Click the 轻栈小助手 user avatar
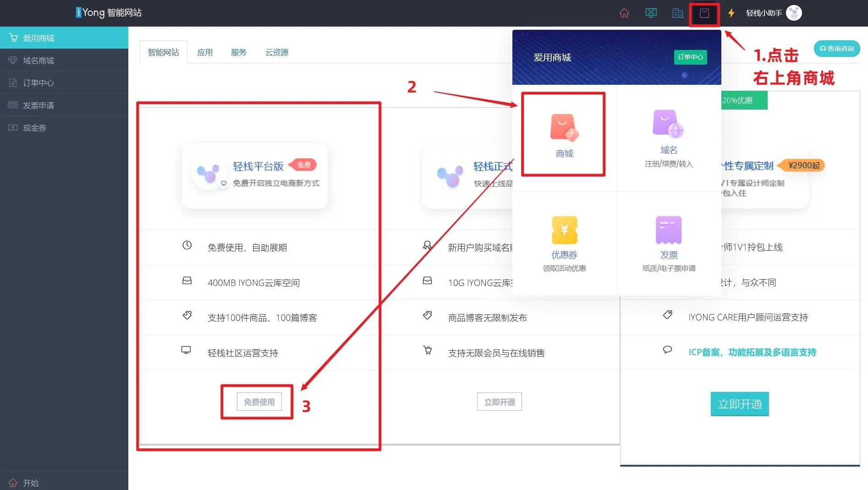This screenshot has height=490, width=868. click(x=794, y=13)
